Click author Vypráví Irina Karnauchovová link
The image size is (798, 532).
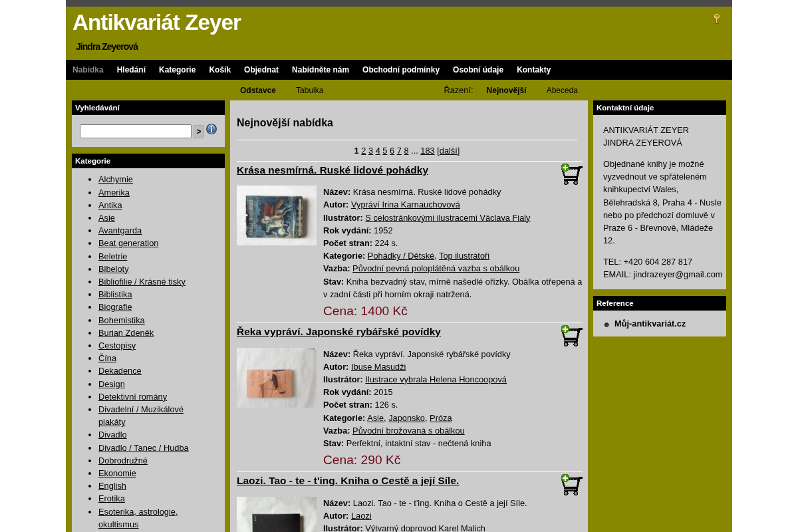(x=406, y=205)
